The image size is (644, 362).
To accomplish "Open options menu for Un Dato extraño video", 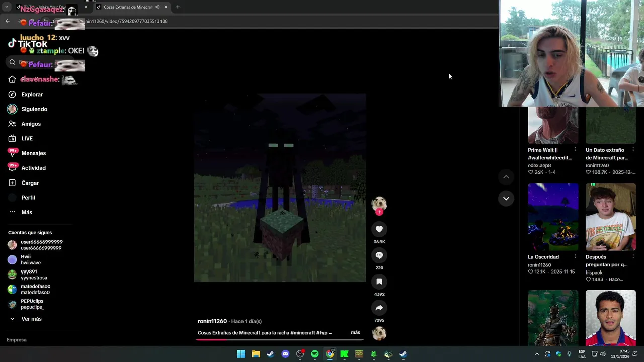I will [633, 150].
